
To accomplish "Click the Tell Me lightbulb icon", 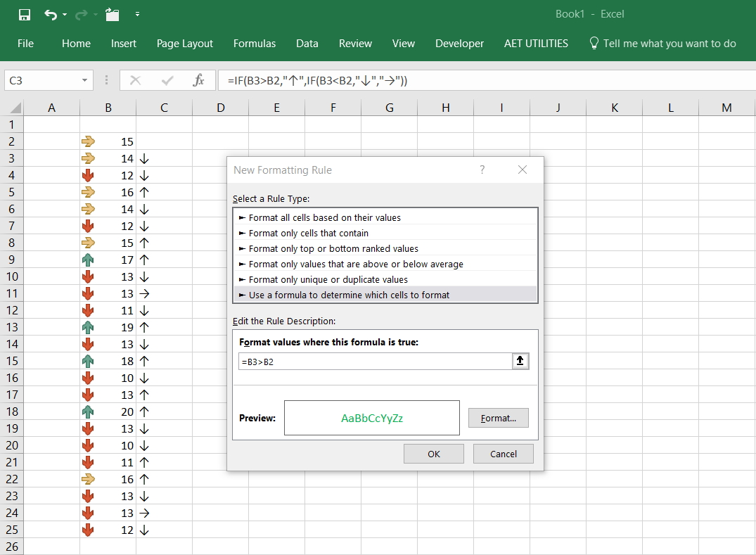I will pos(594,43).
